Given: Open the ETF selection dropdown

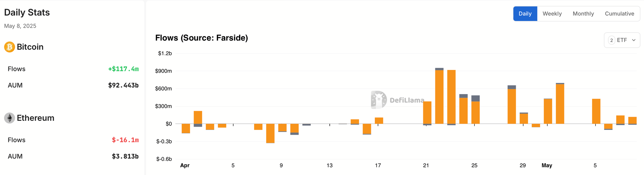Looking at the screenshot, I should coord(622,40).
